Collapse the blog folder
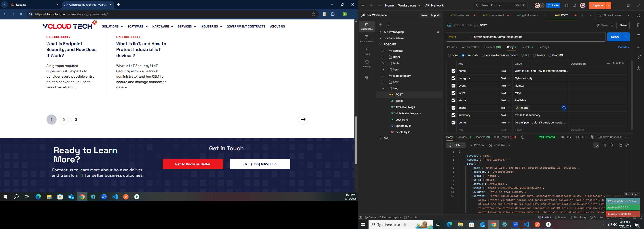The height and width of the screenshot is (229, 644). tap(383, 88)
